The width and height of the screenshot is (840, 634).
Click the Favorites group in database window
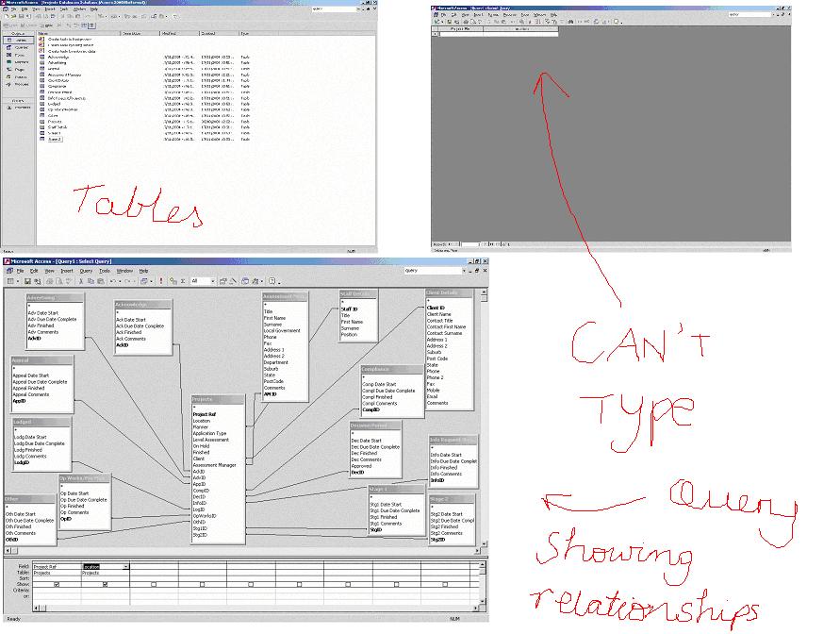tap(19, 108)
